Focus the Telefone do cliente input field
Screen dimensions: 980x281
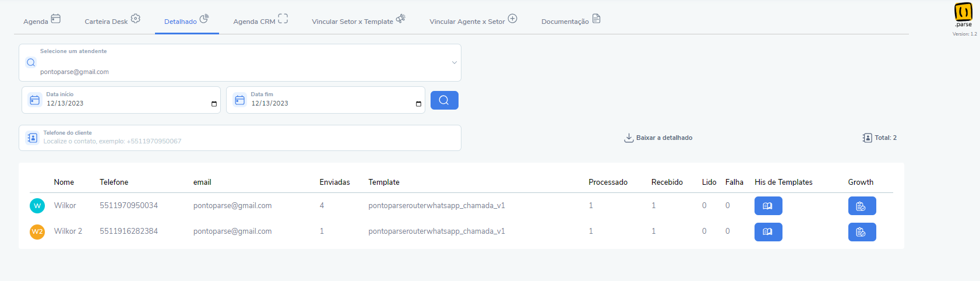click(x=240, y=138)
